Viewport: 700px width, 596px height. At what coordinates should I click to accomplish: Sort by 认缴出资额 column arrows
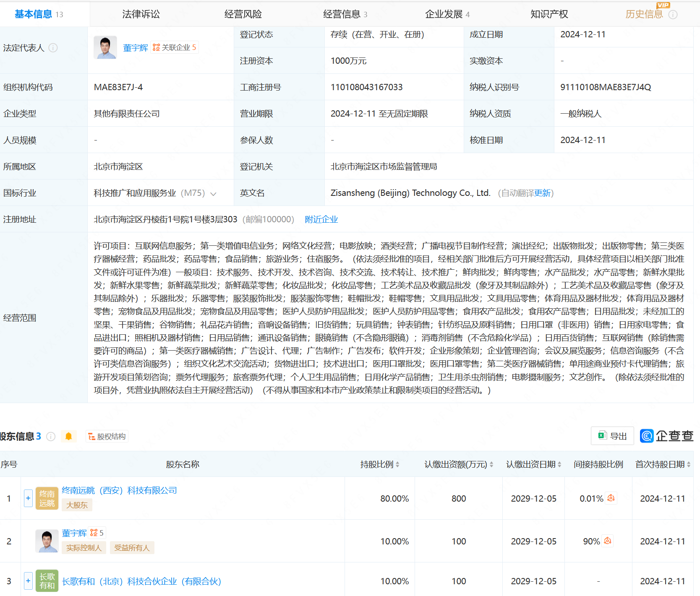pos(491,464)
